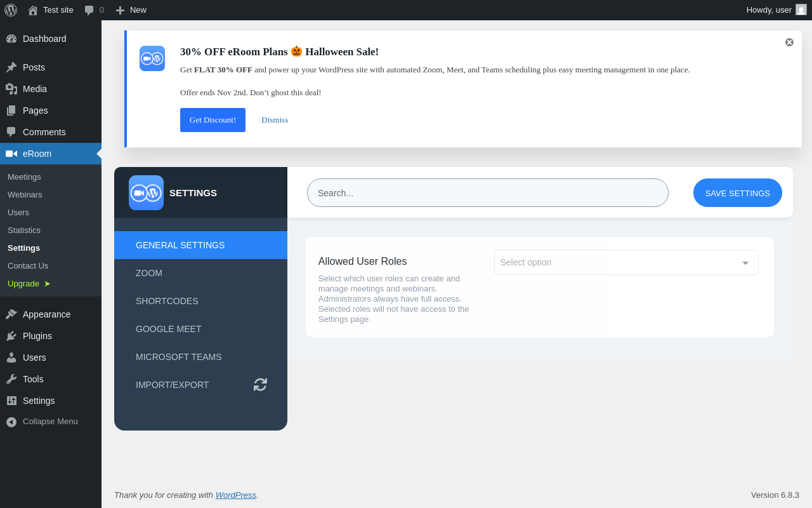The image size is (812, 508).
Task: Click the green Upgrade link
Action: pos(29,283)
